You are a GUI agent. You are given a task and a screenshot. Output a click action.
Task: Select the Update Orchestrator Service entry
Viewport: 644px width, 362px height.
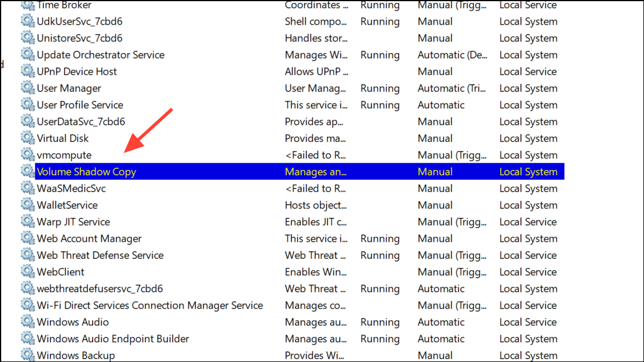(100, 55)
